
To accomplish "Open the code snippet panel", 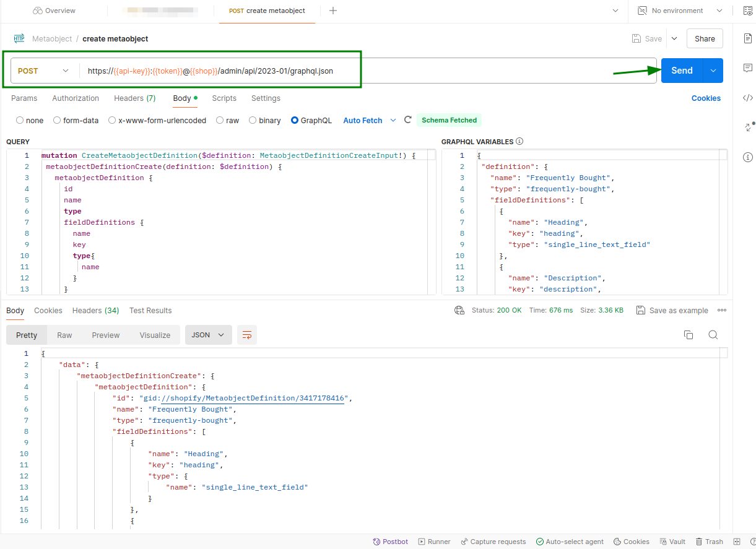I will (747, 97).
